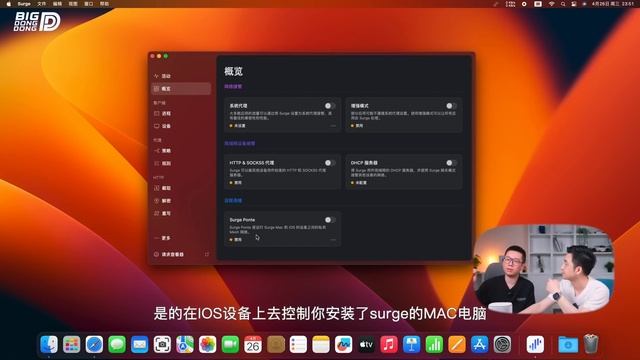Open Photos from the Dock
640x360 pixels.
tap(207, 344)
